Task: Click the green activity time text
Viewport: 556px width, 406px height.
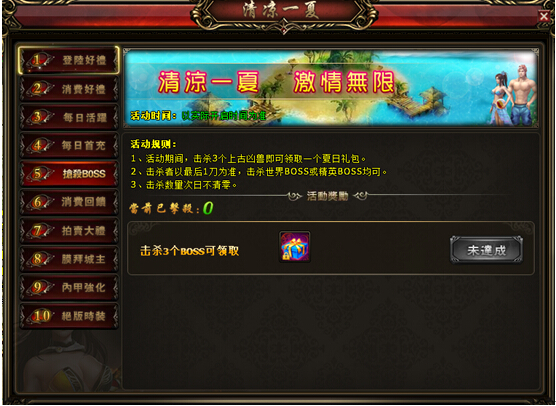Action: pos(223,116)
